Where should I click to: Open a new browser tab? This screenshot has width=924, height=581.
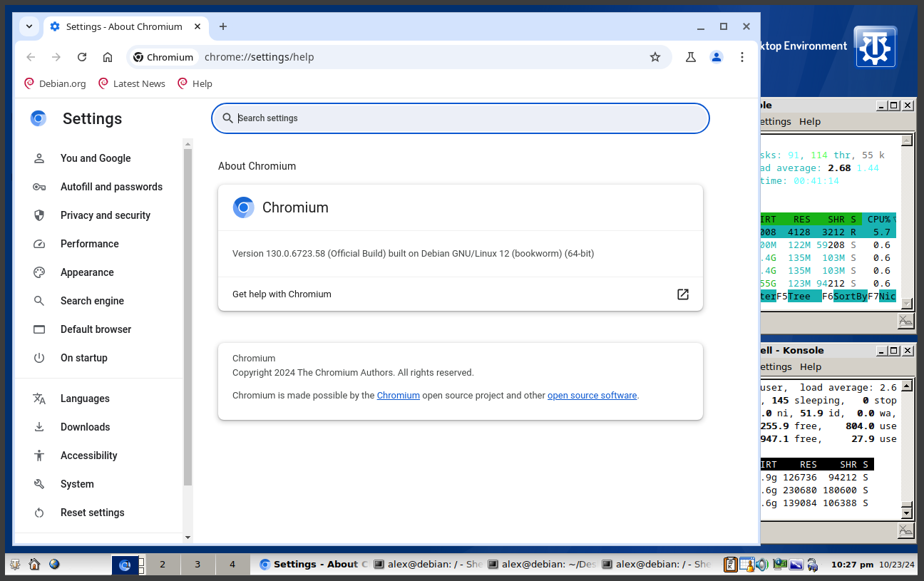(223, 26)
